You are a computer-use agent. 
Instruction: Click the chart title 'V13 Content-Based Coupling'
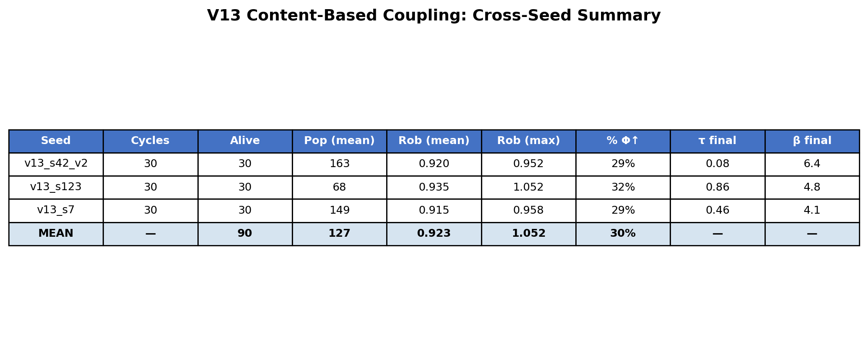434,16
